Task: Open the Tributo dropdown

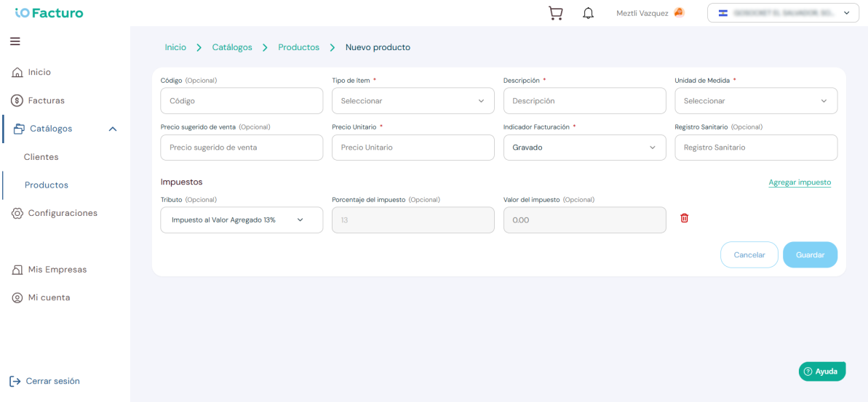Action: [242, 220]
